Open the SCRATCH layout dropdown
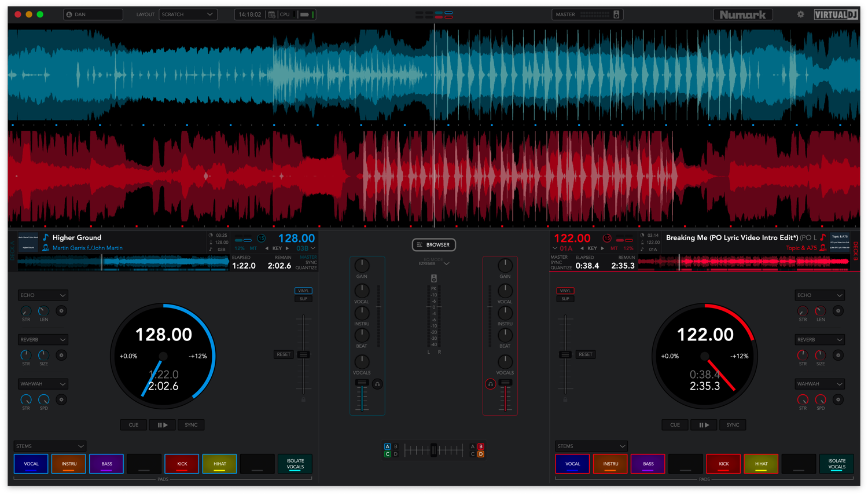This screenshot has height=495, width=868. tap(187, 14)
